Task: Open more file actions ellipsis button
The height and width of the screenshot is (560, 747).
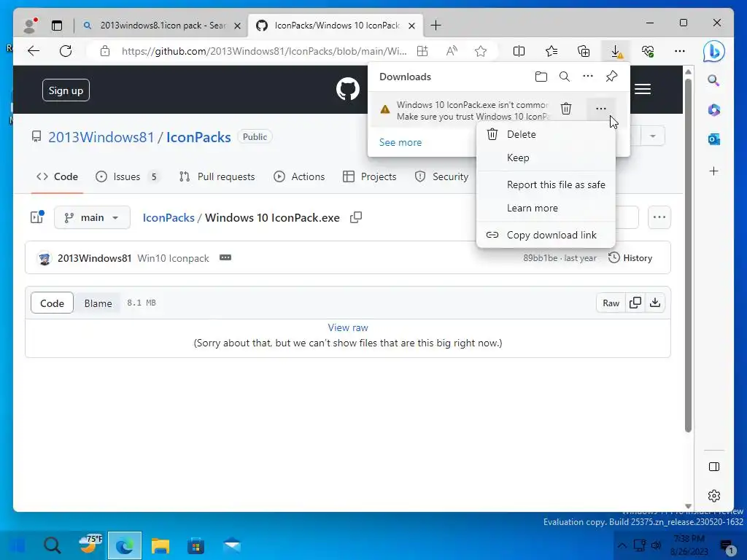Action: pyautogui.click(x=659, y=217)
